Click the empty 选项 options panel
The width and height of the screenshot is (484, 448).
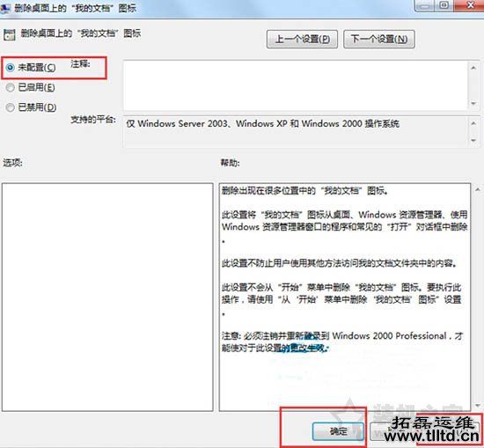tap(107, 297)
